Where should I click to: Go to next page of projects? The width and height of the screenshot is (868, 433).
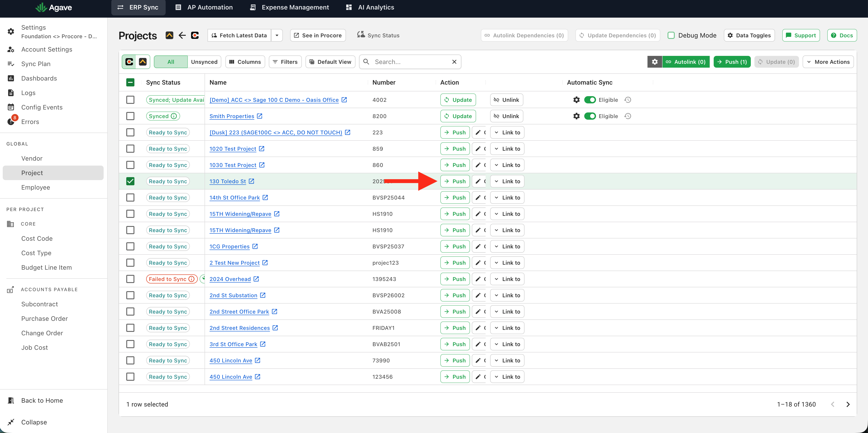click(848, 404)
